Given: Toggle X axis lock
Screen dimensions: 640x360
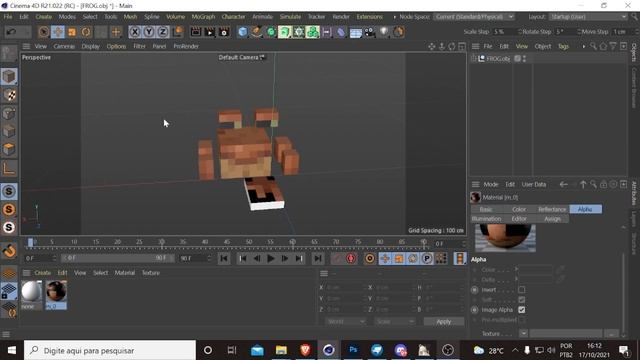Looking at the screenshot, I should point(135,32).
